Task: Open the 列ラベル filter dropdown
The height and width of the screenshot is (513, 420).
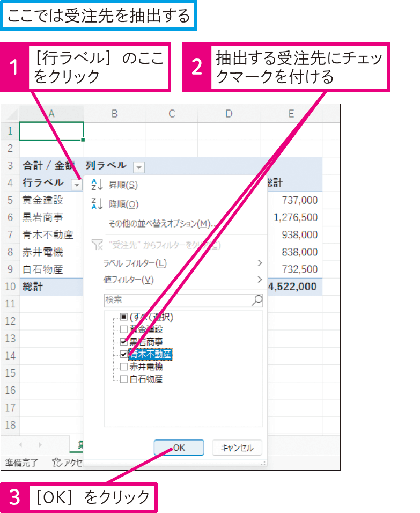Action: click(x=139, y=167)
